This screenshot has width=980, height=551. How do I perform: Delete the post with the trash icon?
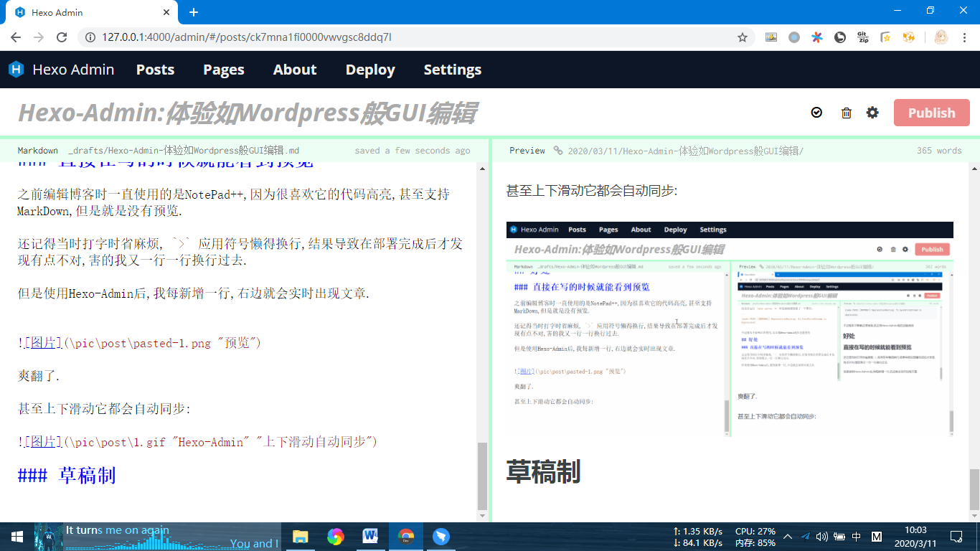tap(847, 113)
